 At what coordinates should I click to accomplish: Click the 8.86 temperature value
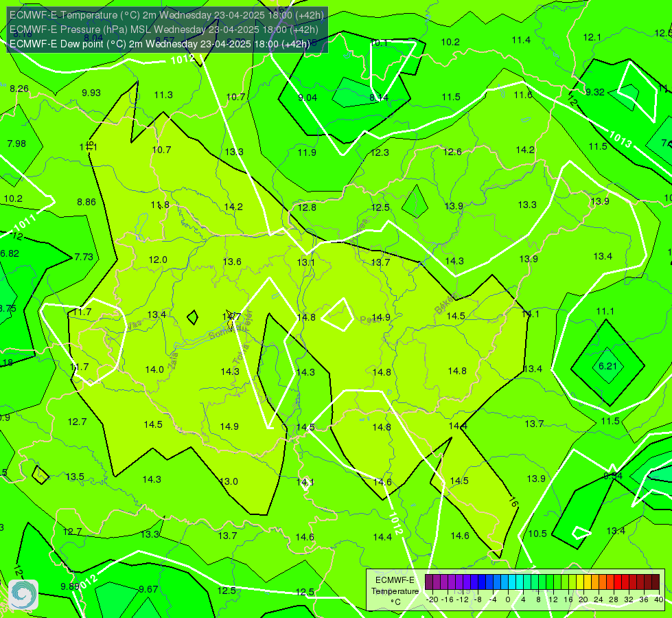click(x=86, y=202)
